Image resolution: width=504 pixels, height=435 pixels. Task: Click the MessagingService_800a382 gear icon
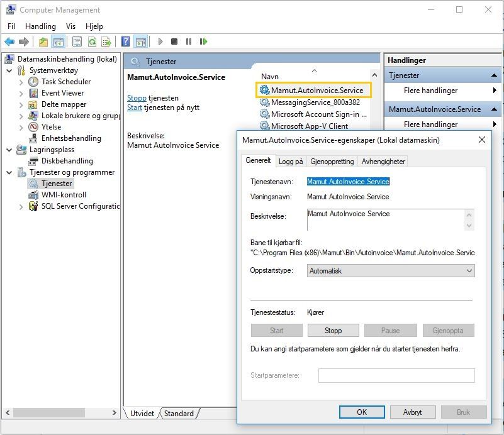[x=264, y=102]
